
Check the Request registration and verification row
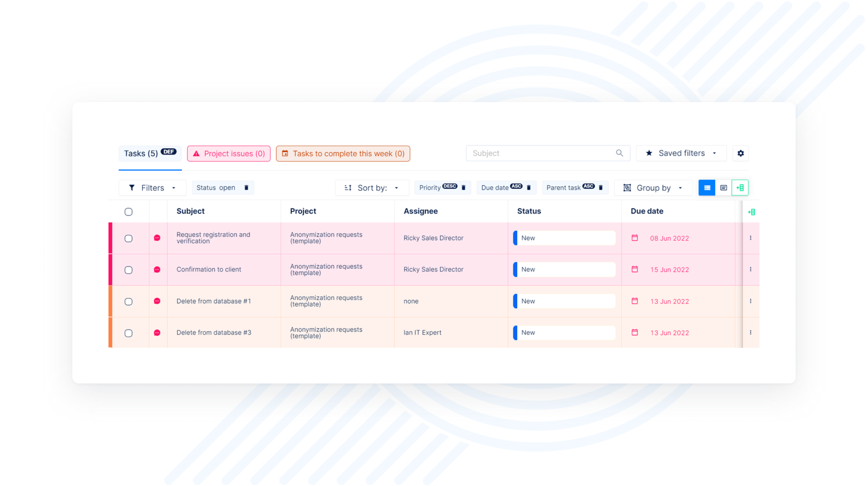tap(128, 238)
